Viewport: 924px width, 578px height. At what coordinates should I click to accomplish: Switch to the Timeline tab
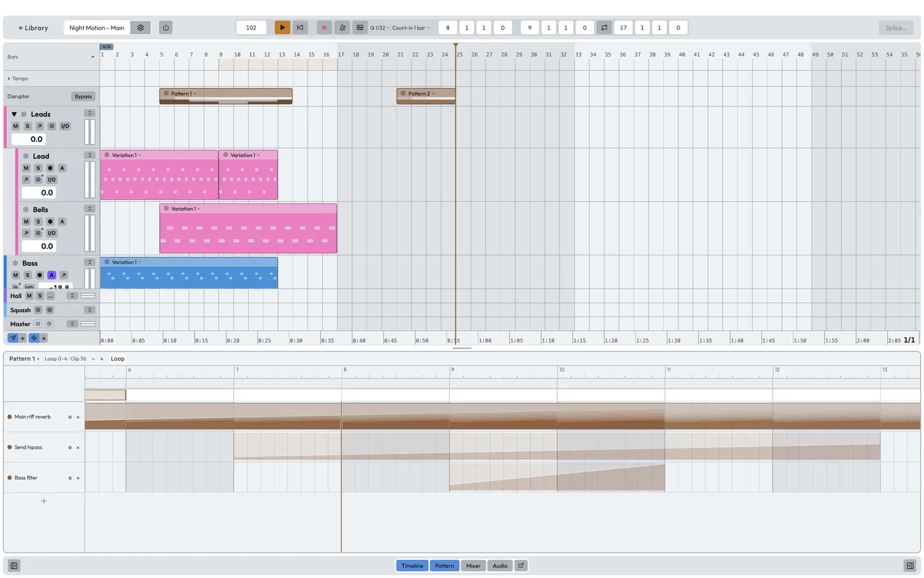pyautogui.click(x=412, y=566)
